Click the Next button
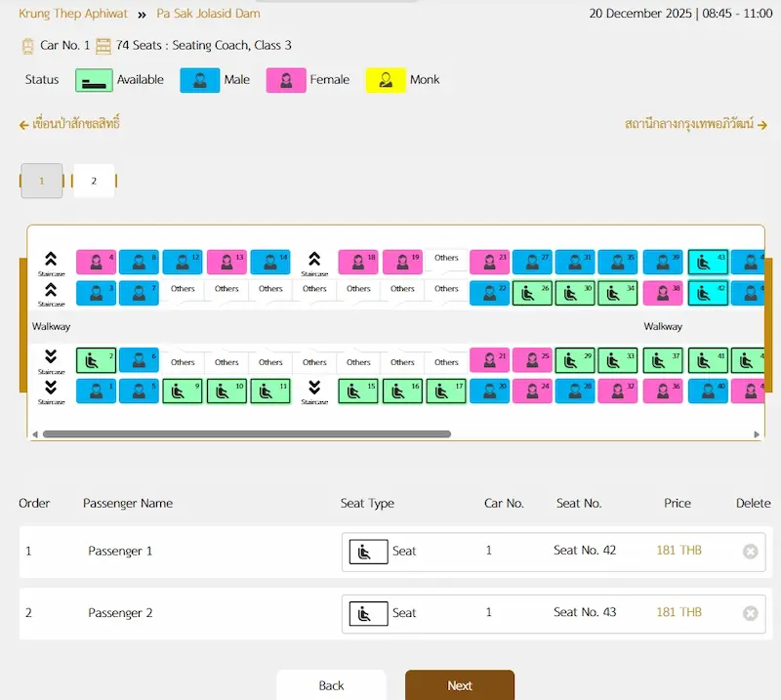 click(x=459, y=684)
